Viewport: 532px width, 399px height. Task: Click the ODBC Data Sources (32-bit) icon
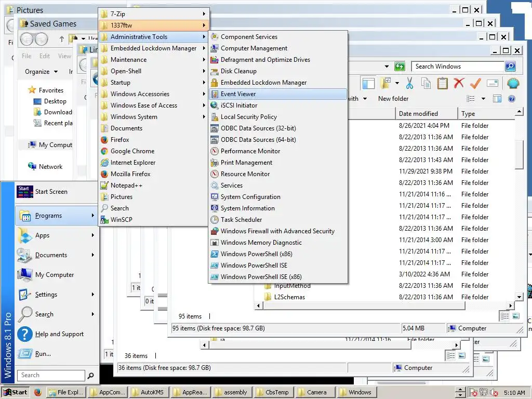(214, 128)
